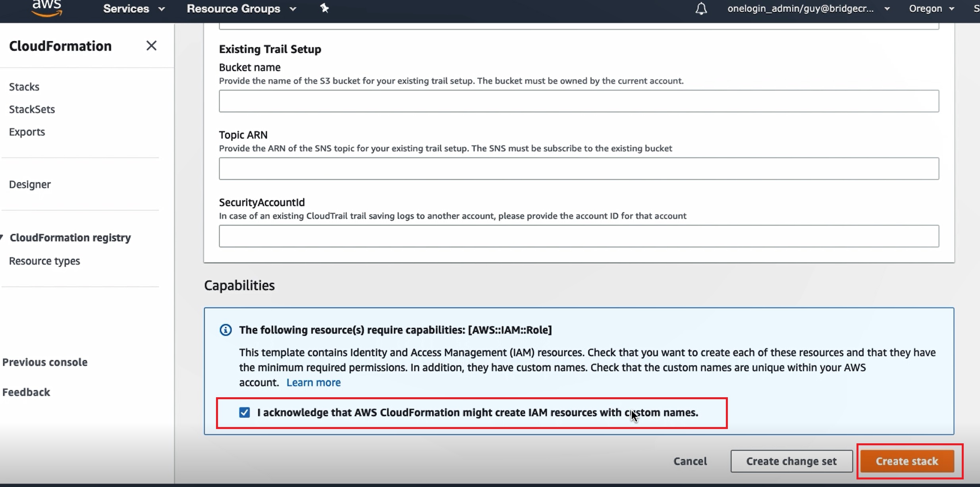
Task: Click the pin shortcut icon in header
Action: [324, 8]
